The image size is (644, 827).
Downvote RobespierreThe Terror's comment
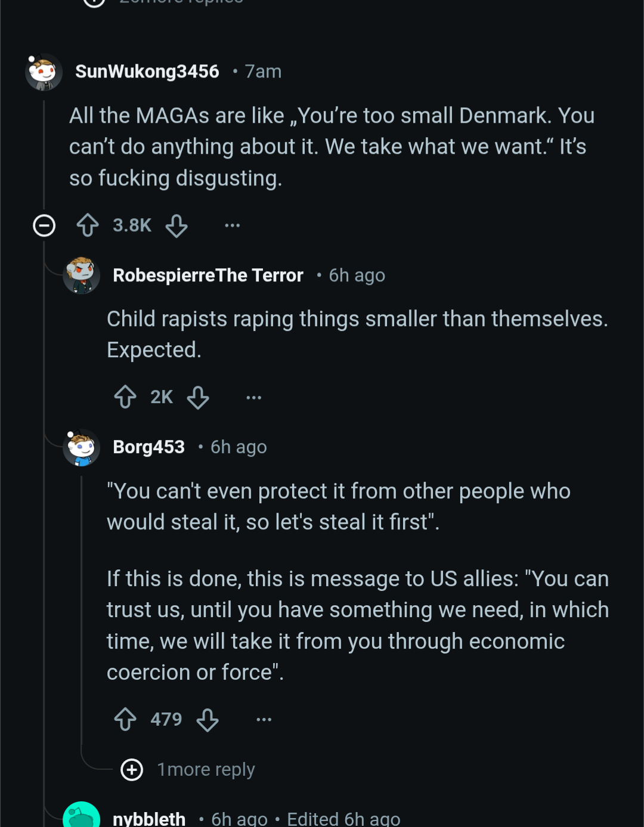point(198,397)
